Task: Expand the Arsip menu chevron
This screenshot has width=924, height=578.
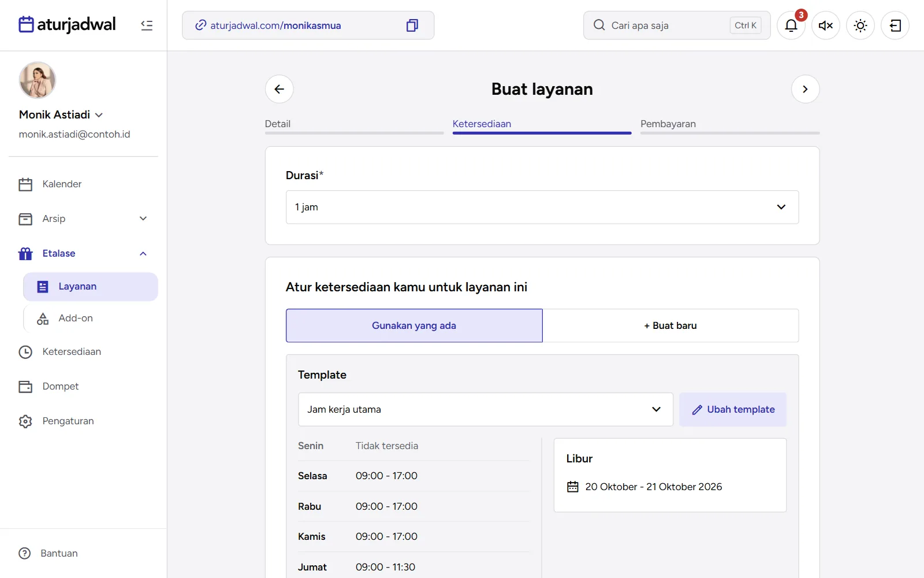Action: pos(143,218)
